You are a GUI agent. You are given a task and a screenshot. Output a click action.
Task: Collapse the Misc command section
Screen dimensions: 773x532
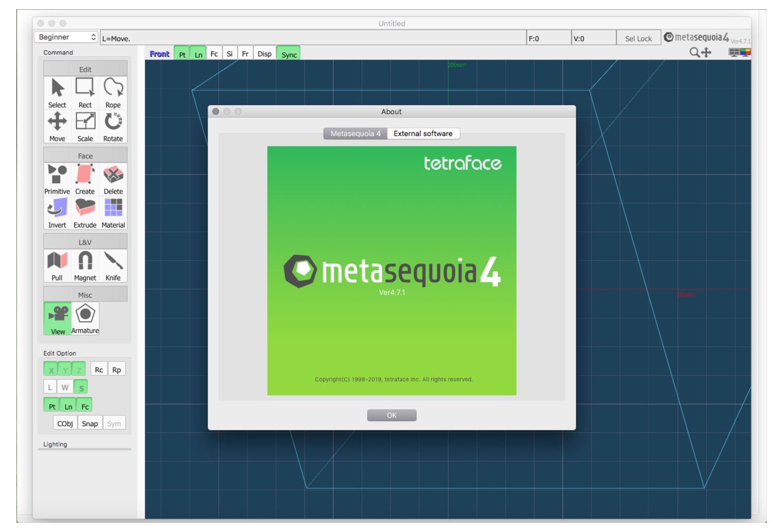coord(85,295)
